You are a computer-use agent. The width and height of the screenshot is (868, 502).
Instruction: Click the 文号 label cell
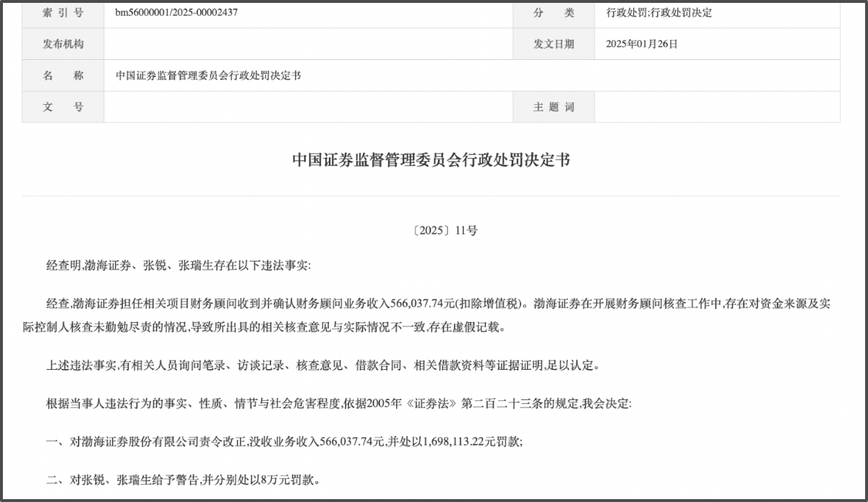63,107
